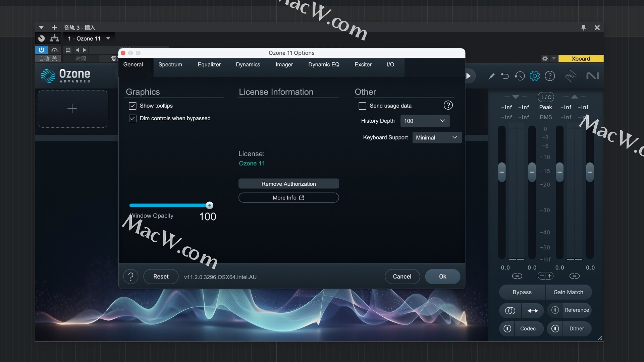Click the pin icon in plugin window header
644x362 pixels.
pyautogui.click(x=584, y=27)
